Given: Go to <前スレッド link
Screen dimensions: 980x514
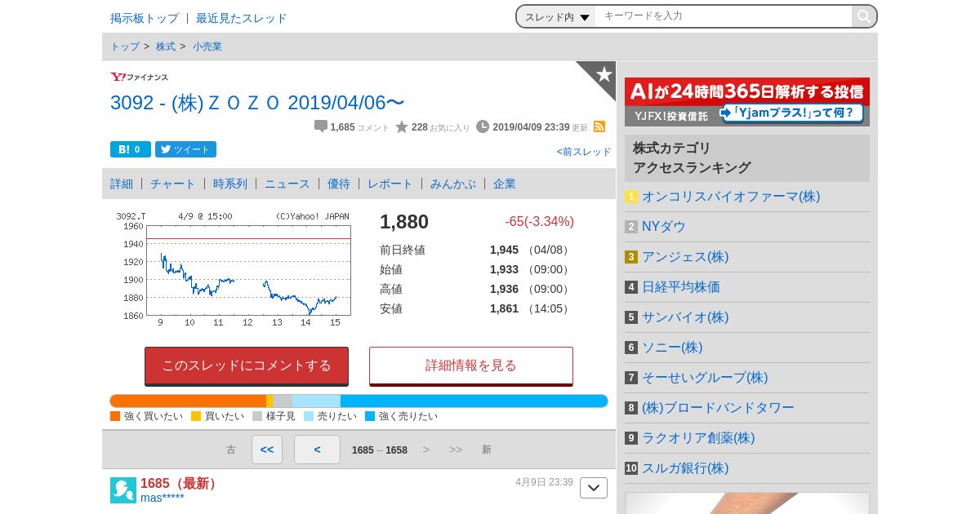Looking at the screenshot, I should [584, 152].
